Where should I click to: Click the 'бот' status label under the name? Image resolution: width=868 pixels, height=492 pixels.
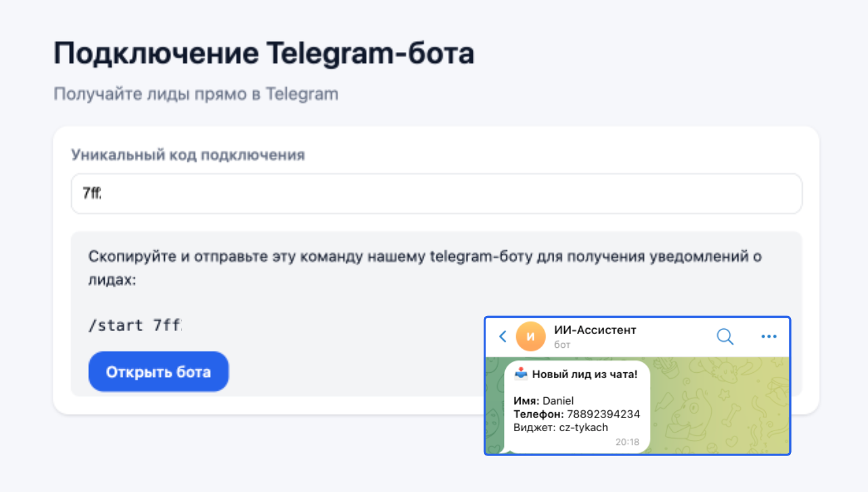point(562,344)
